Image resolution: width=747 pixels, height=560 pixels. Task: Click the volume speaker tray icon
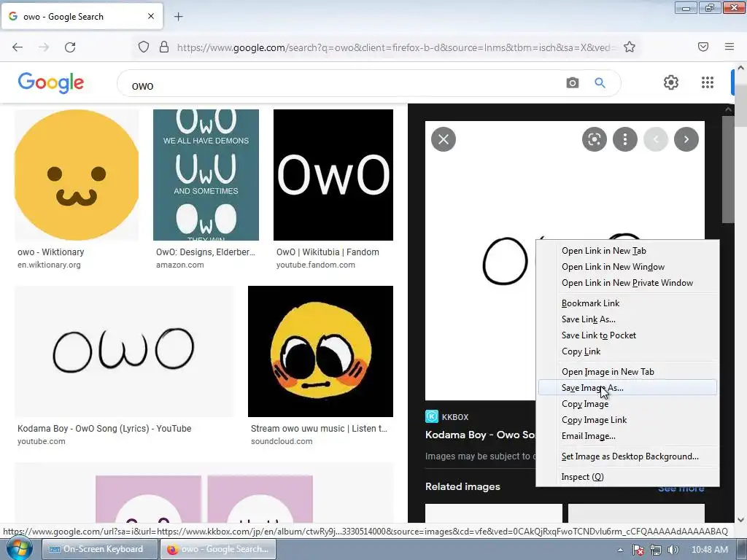673,550
